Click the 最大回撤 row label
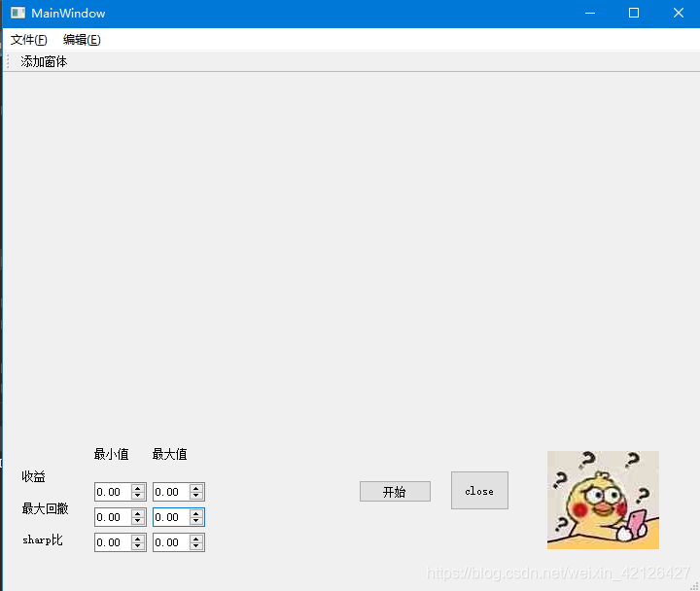Image resolution: width=700 pixels, height=591 pixels. pos(45,508)
